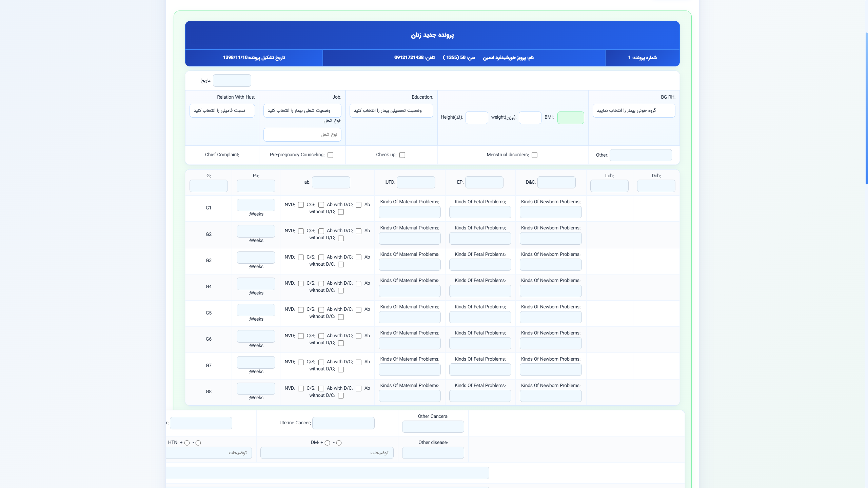The height and width of the screenshot is (488, 868).
Task: Focus the Other Cancers field
Action: (433, 427)
